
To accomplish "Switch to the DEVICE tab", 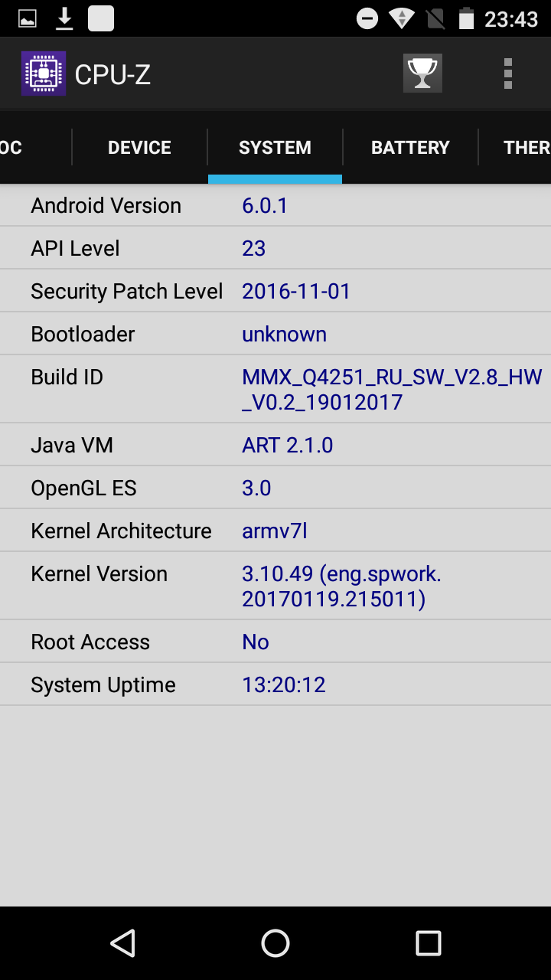I will [139, 148].
